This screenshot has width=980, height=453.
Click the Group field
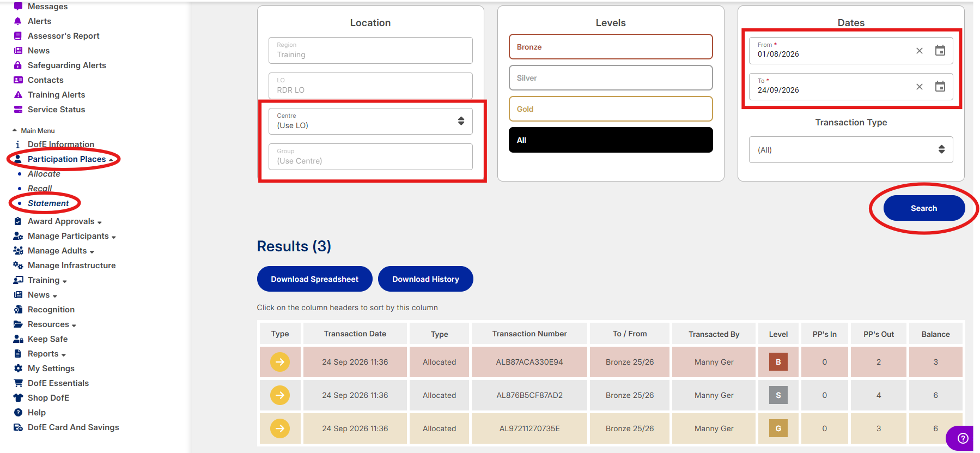[x=370, y=156]
